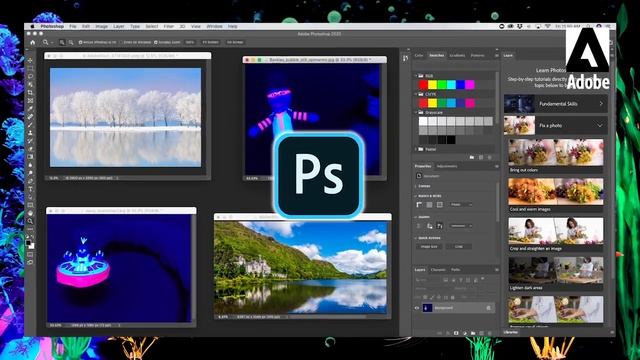Click the Crop button under Quick Actions

[x=459, y=247]
